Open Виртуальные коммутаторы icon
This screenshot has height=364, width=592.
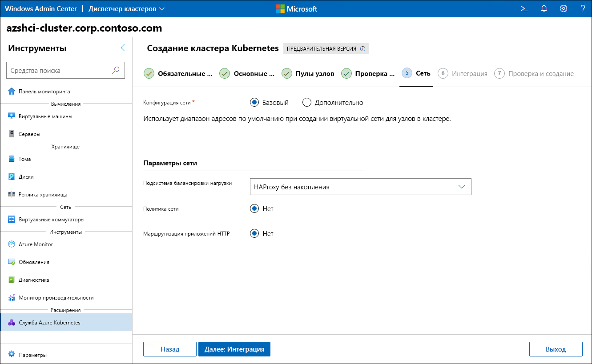coord(12,219)
